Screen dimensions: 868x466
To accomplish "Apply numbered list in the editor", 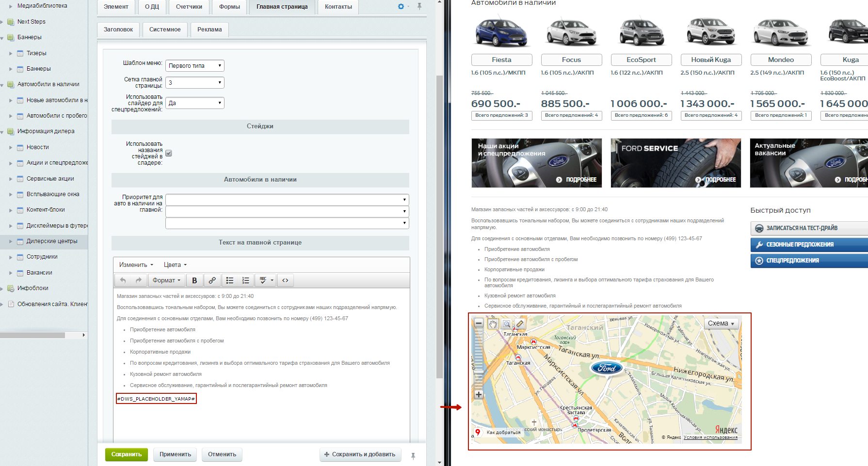I will click(x=246, y=280).
